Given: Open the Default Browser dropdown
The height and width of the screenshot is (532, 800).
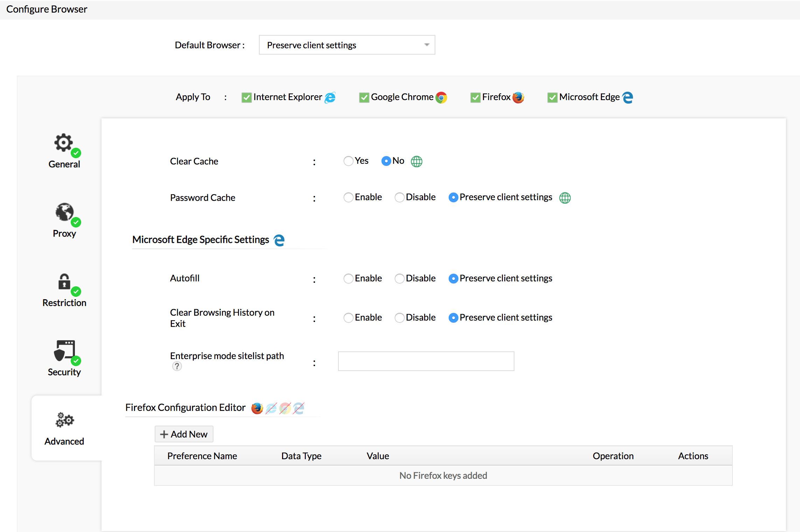Looking at the screenshot, I should [347, 45].
